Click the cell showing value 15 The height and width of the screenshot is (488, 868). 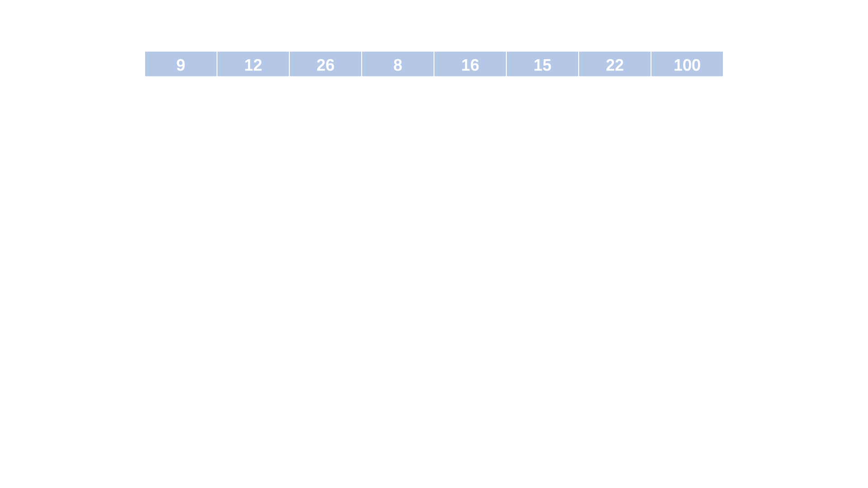click(542, 64)
